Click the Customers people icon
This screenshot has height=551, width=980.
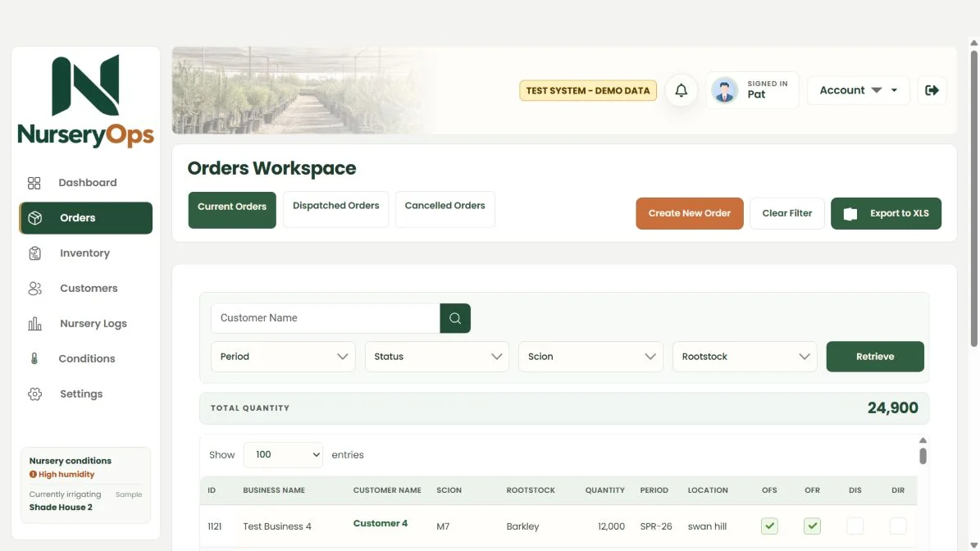point(35,288)
